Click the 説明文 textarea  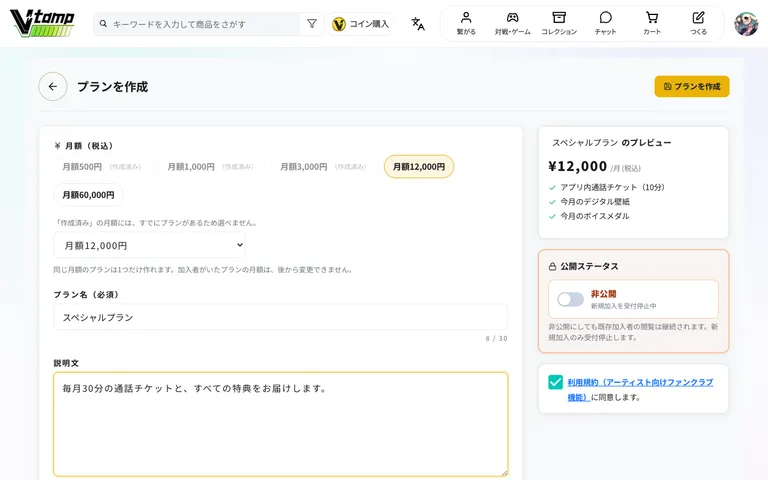click(x=281, y=424)
